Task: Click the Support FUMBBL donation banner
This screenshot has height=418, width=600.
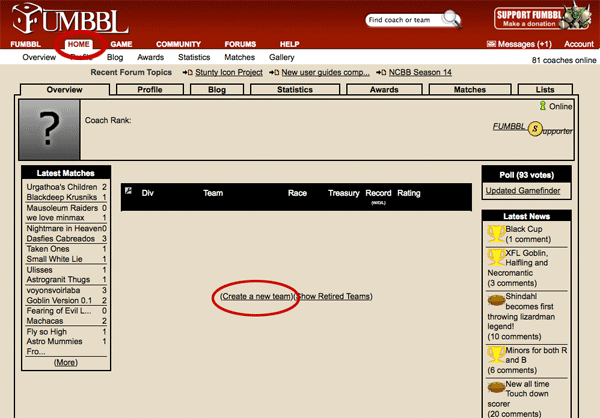Action: pyautogui.click(x=542, y=18)
